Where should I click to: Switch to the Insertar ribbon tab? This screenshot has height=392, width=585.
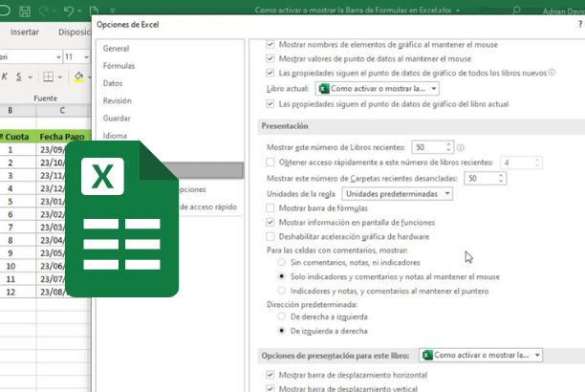[x=24, y=33]
